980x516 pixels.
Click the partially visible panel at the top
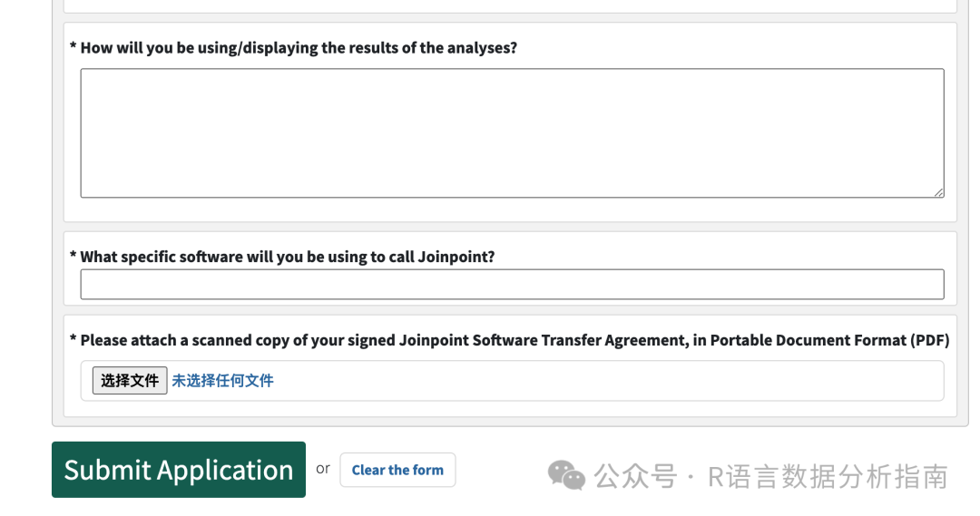tap(510, 5)
